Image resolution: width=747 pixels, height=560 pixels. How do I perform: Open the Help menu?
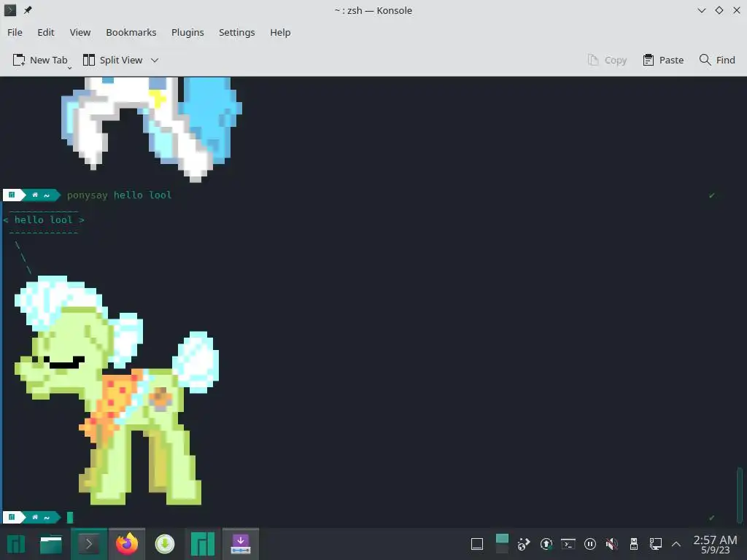click(x=280, y=32)
